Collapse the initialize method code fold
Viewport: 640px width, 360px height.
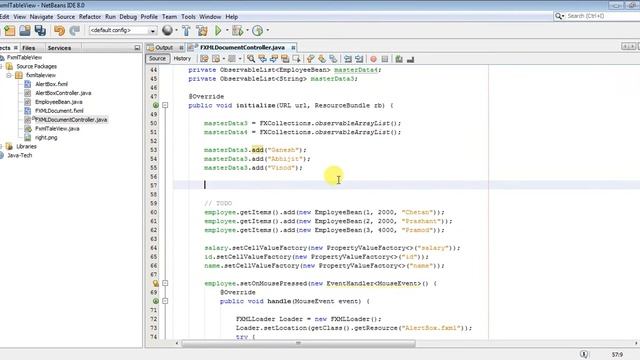click(165, 105)
